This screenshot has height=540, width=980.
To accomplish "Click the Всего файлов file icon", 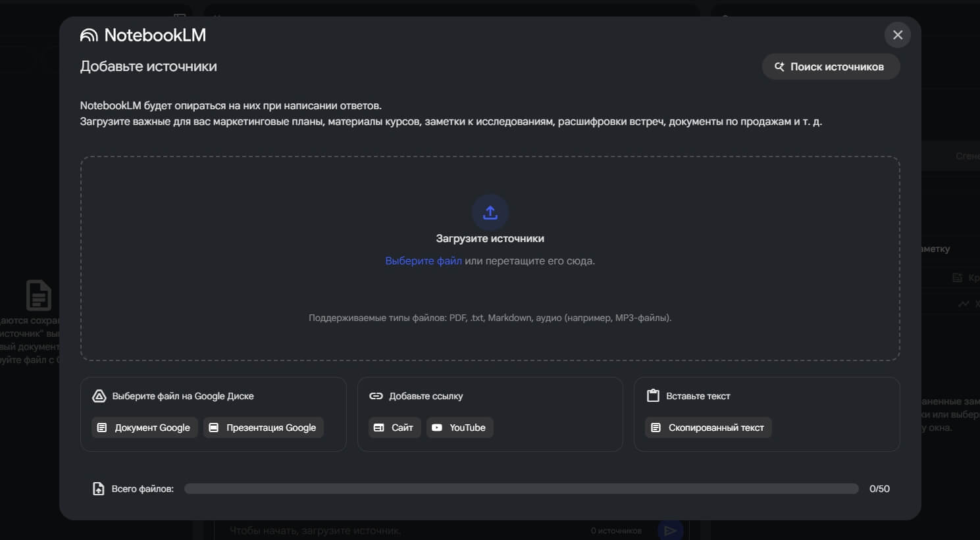I will [x=98, y=489].
